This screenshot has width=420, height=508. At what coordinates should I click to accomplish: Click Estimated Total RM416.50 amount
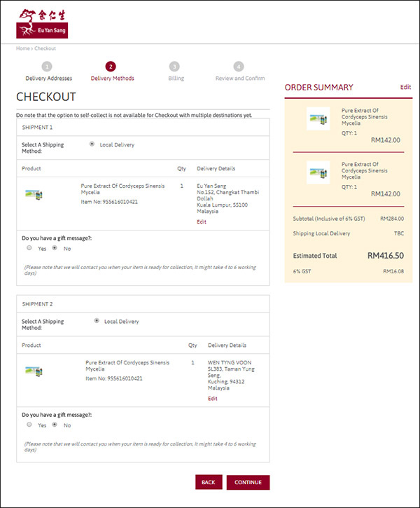click(x=386, y=256)
